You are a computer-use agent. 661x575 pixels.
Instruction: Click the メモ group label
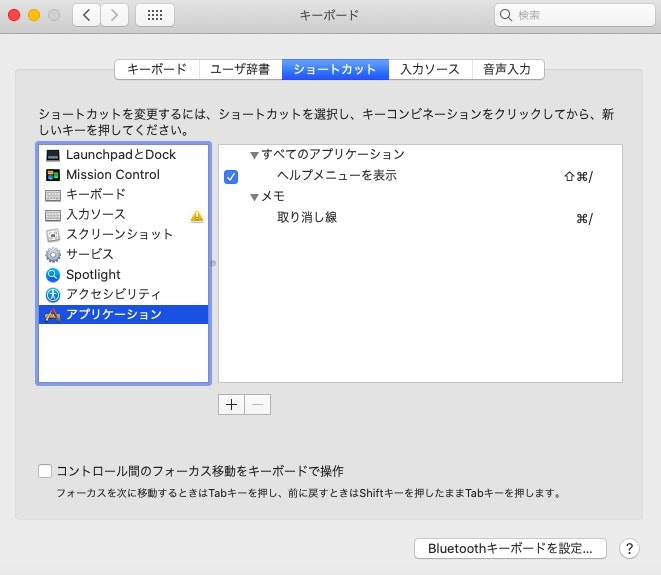[x=273, y=196]
